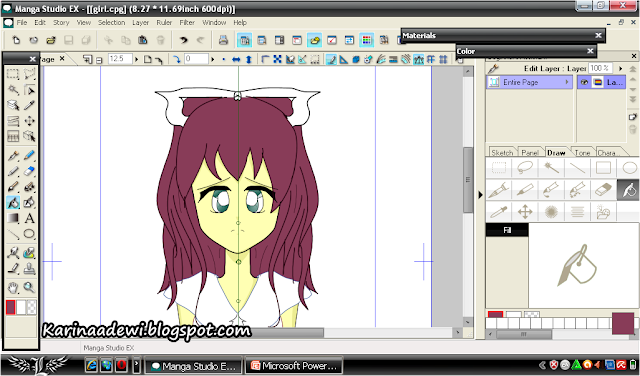Expand the collapsed side panel triangle
The height and width of the screenshot is (376, 640).
click(480, 195)
